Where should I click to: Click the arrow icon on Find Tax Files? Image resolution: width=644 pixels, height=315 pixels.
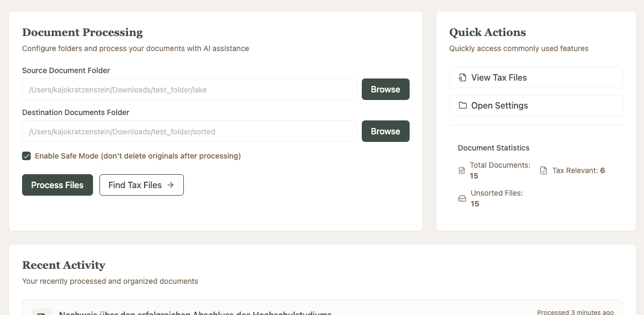(x=170, y=185)
